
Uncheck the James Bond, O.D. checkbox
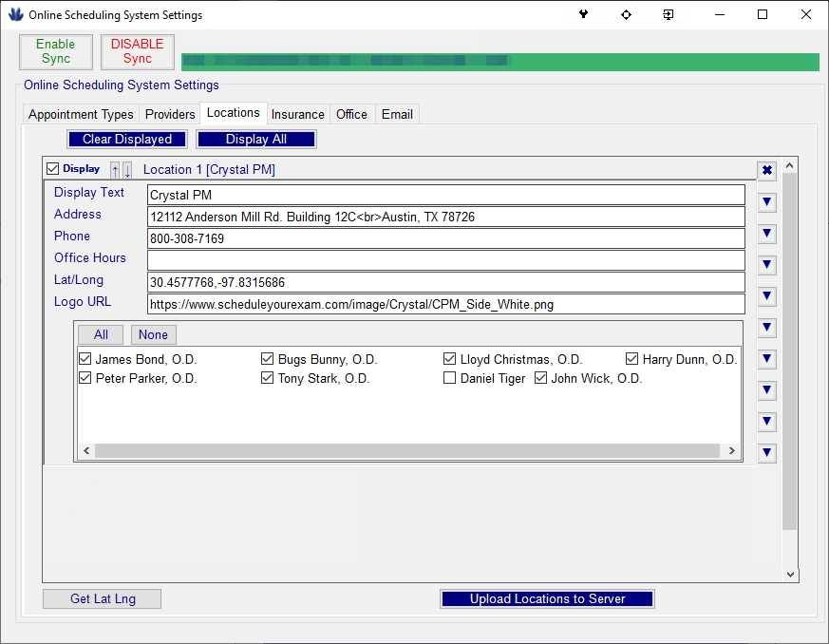[85, 359]
